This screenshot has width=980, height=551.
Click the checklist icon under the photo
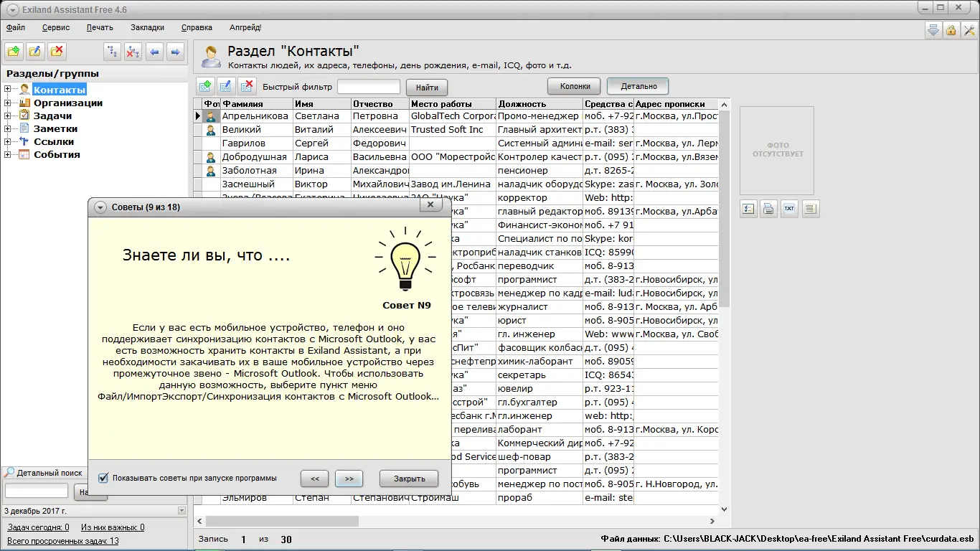(748, 209)
